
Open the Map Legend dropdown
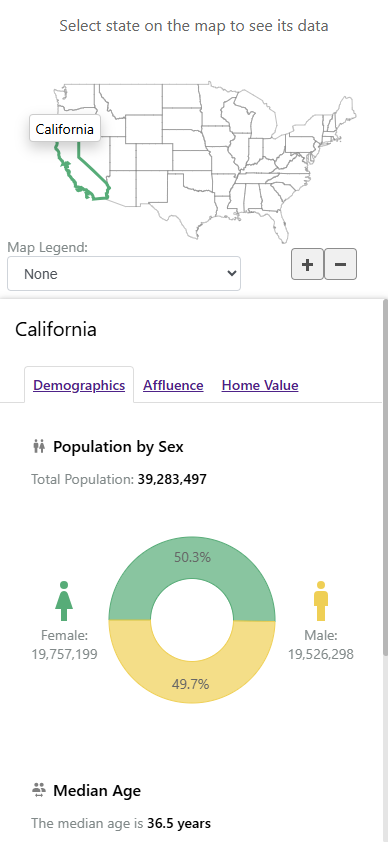coord(124,273)
